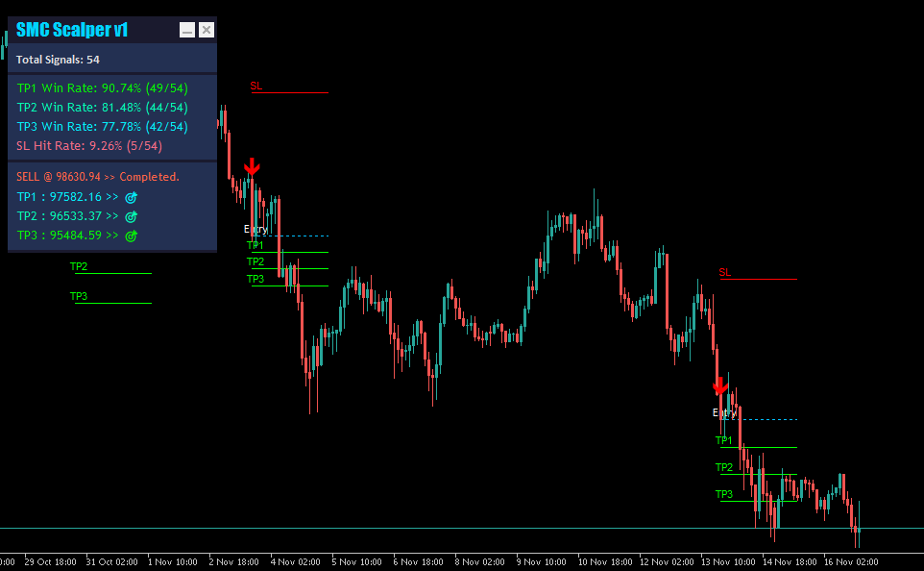Minimize the SMC Scalper v1 panel
Image resolution: width=924 pixels, height=571 pixels.
pyautogui.click(x=187, y=30)
